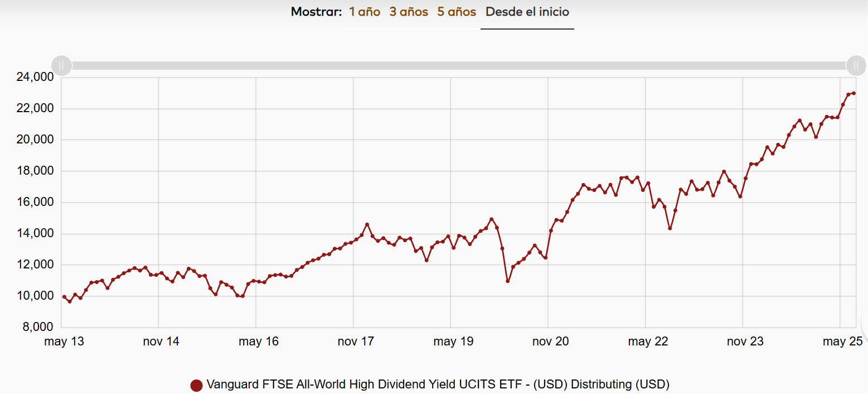Click the 8,000 y-axis label
This screenshot has width=868, height=394.
[x=37, y=327]
